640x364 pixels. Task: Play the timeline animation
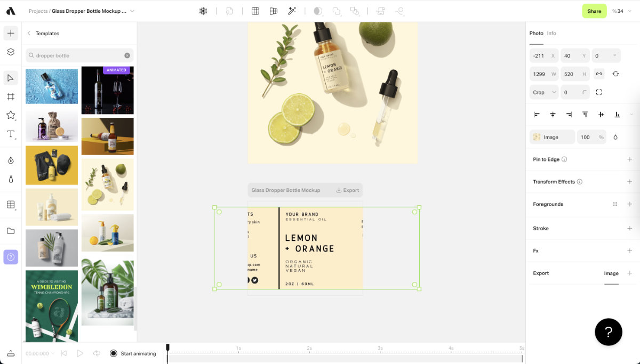80,353
